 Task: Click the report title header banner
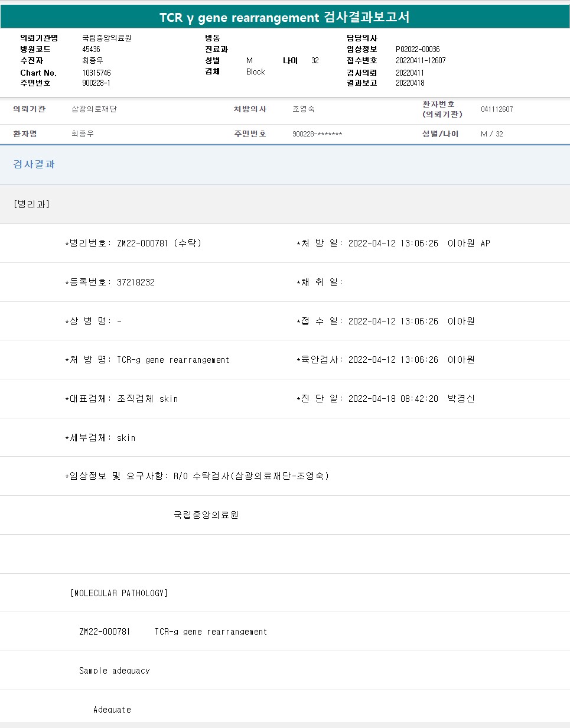point(285,18)
